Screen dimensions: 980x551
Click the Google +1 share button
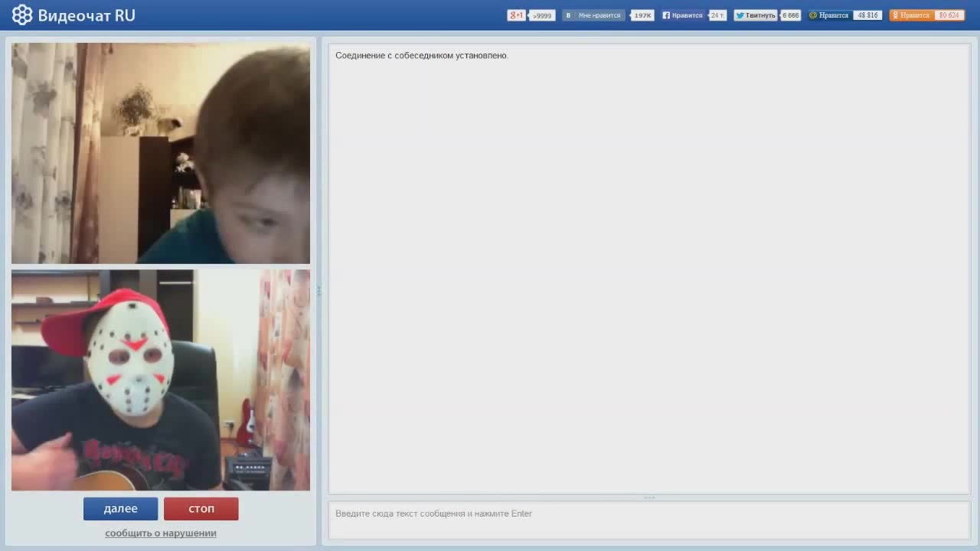click(517, 15)
